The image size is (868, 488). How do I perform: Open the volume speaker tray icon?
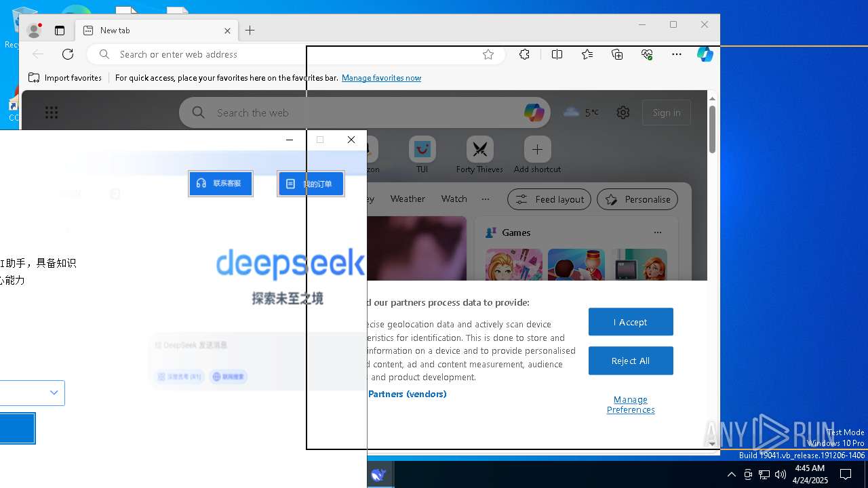tap(781, 474)
